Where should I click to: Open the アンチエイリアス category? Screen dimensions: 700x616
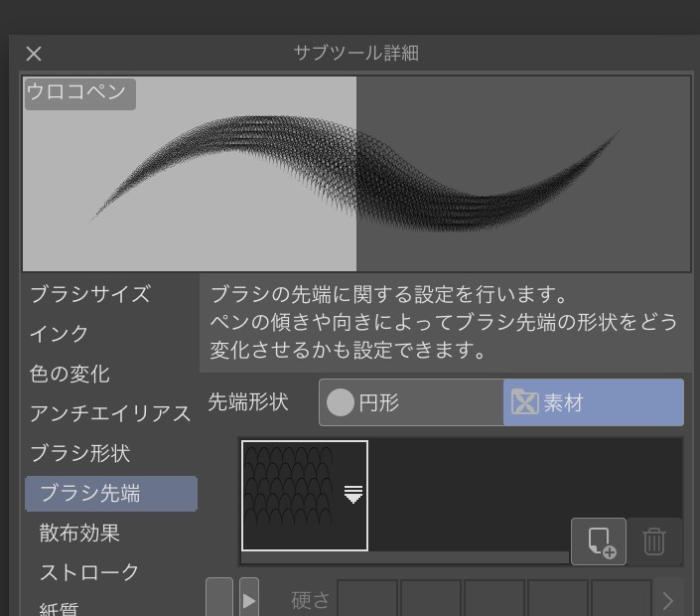tap(109, 413)
